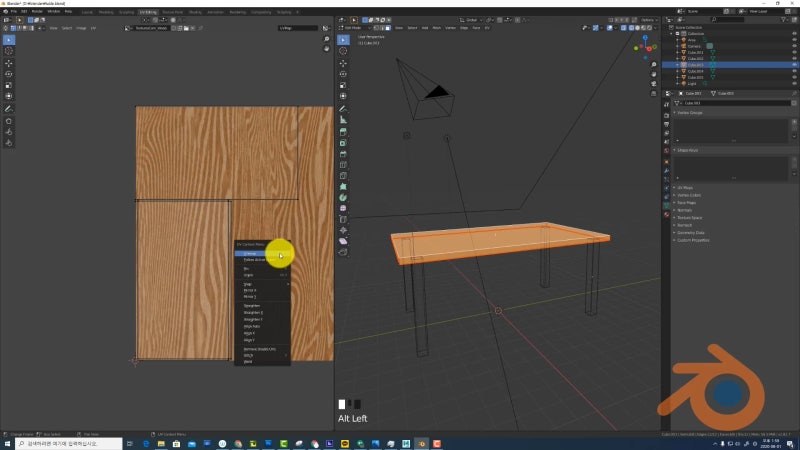
Task: Open the World properties tab
Action: (x=666, y=151)
